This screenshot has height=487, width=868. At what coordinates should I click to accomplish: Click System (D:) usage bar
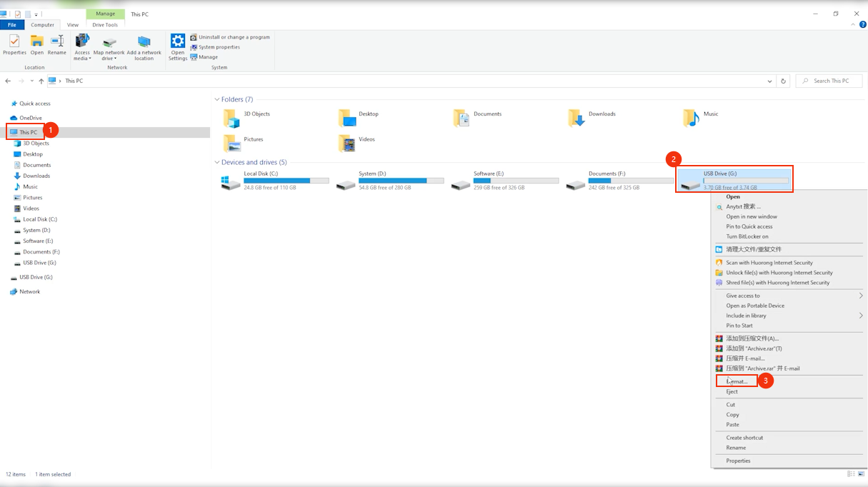tap(401, 181)
